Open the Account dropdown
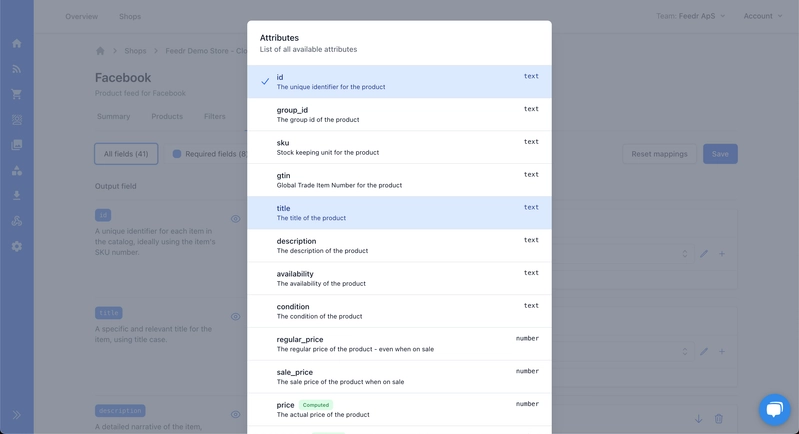 click(763, 16)
